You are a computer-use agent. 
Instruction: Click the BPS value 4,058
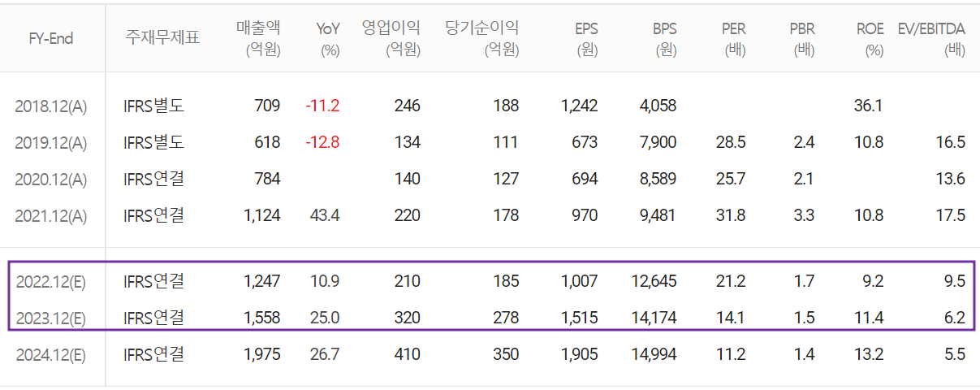click(x=658, y=106)
